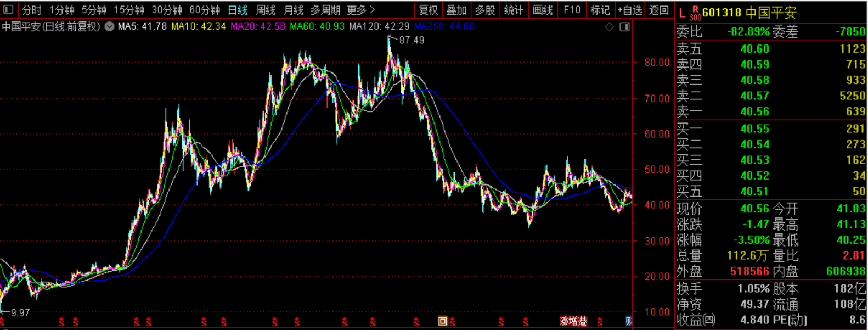868x330 pixels.
Task: Click the 买一 price 40.55
Action: [x=754, y=128]
